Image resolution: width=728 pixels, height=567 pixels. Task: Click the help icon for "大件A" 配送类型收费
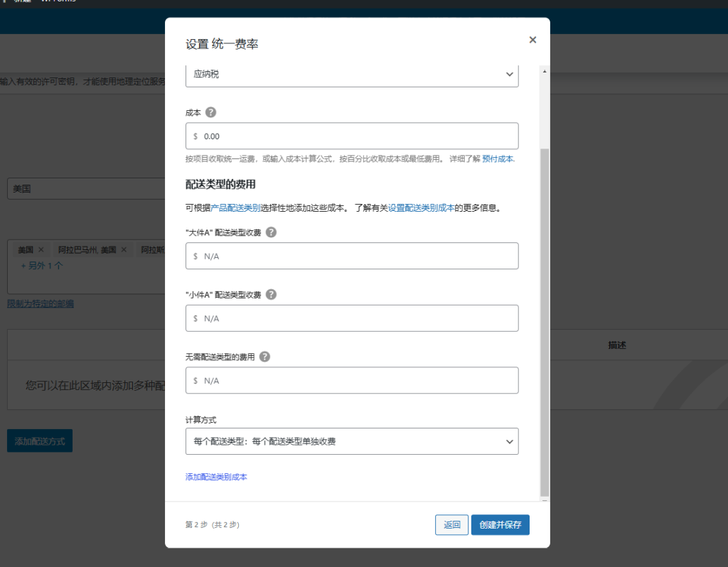coord(271,232)
